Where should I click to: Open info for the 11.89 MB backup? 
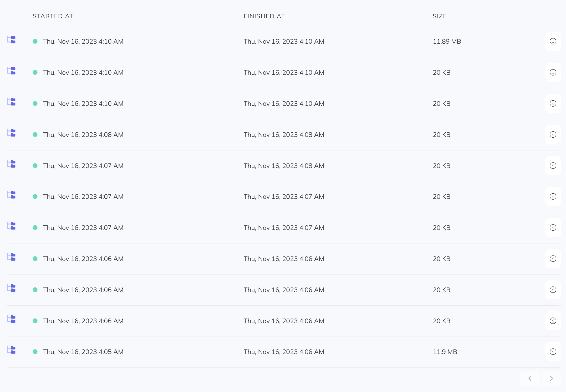pyautogui.click(x=553, y=41)
